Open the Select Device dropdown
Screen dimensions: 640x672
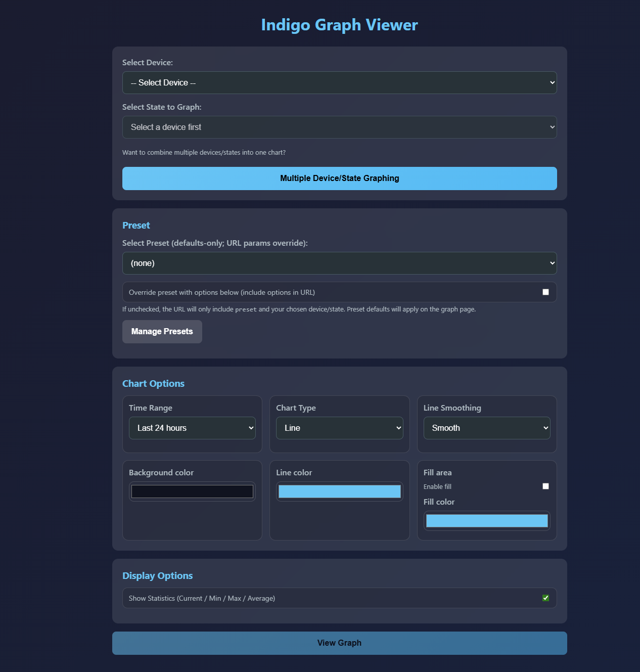click(x=339, y=82)
